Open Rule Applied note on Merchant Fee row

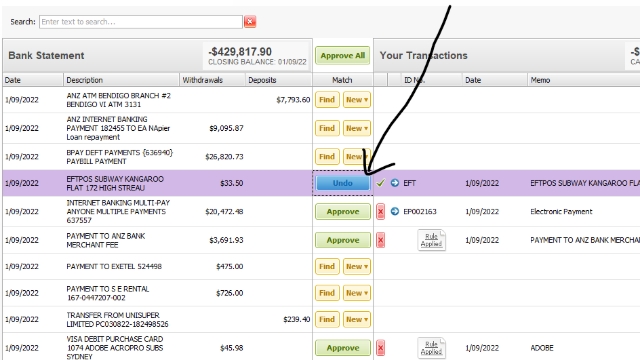pos(431,240)
